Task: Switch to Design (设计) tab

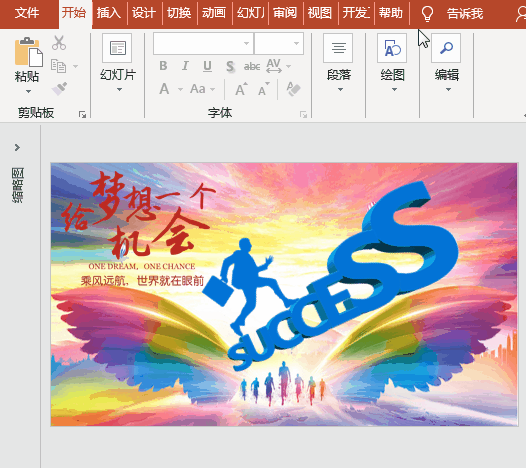Action: pos(144,13)
